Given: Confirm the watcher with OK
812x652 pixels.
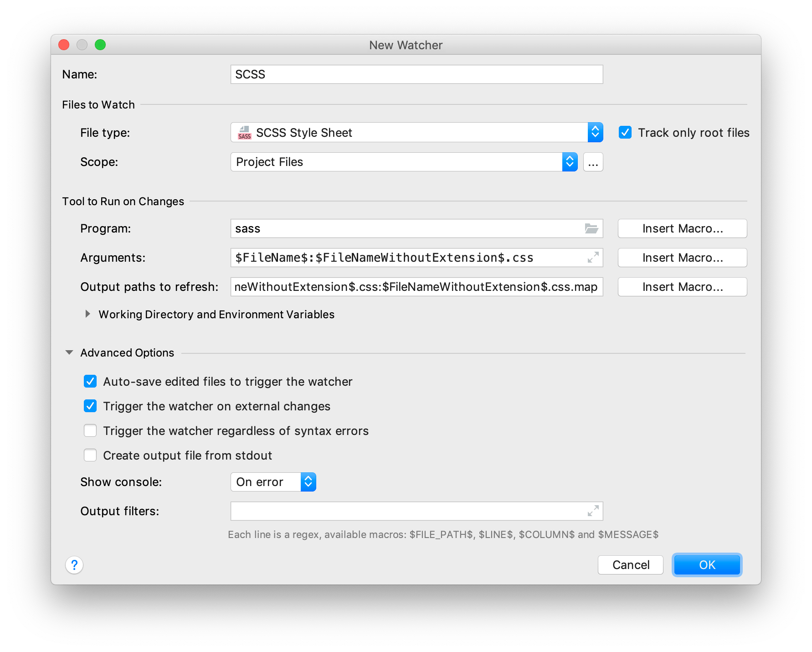Looking at the screenshot, I should tap(707, 565).
